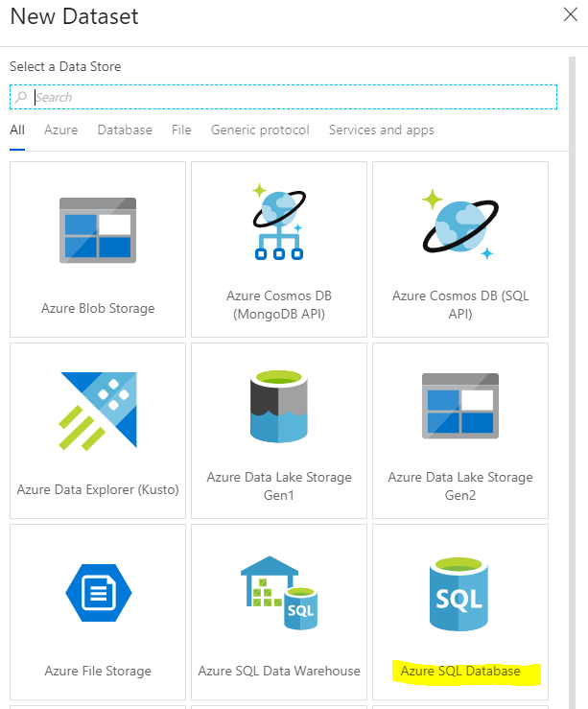
Task: Click the 'Azure Data Lake Storage Gen2' label
Action: (460, 486)
